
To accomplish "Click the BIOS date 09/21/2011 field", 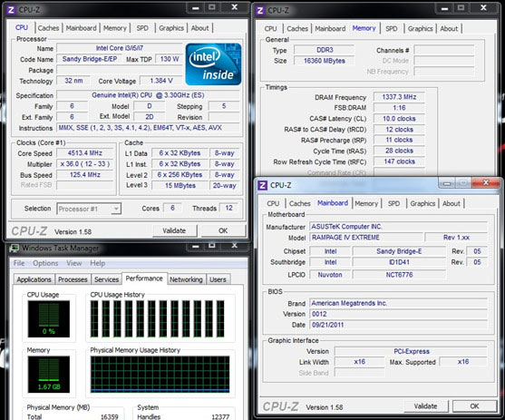I will point(399,325).
